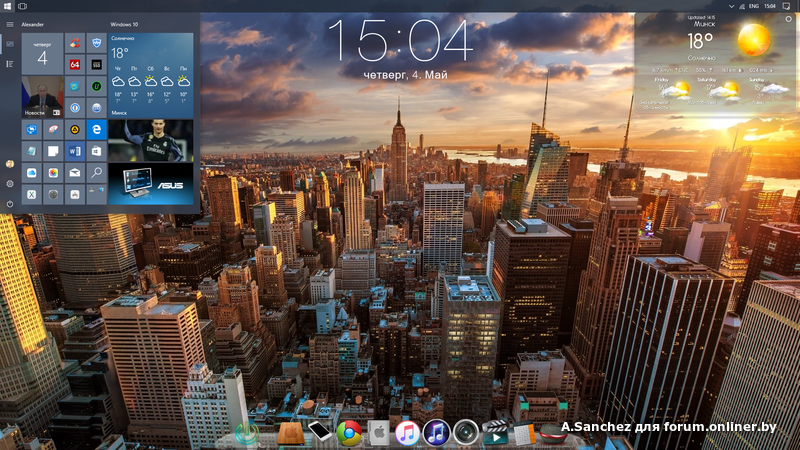Open the red 64 tile

[75, 64]
